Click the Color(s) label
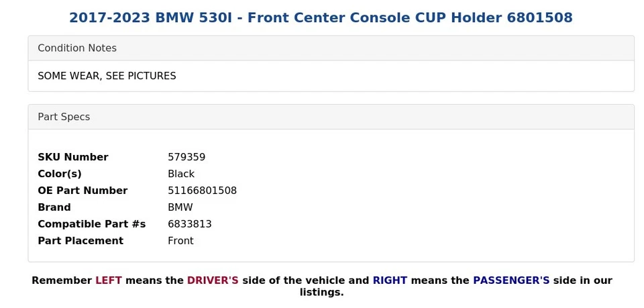This screenshot has width=644, height=308. [x=60, y=174]
